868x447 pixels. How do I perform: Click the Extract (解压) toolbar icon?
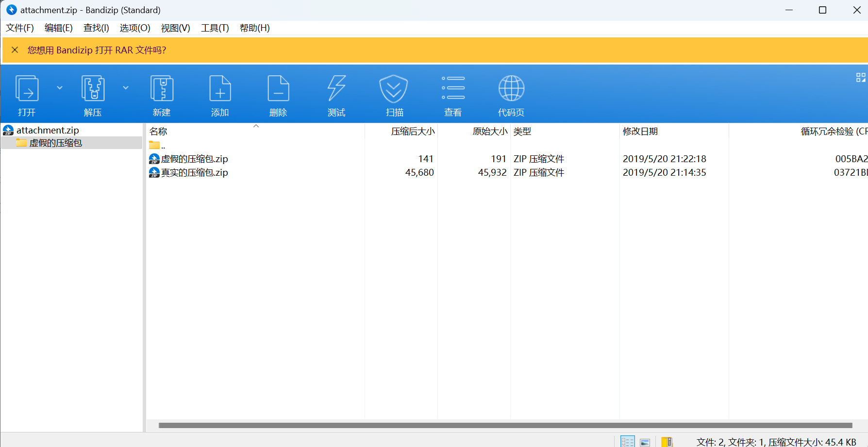coord(93,89)
